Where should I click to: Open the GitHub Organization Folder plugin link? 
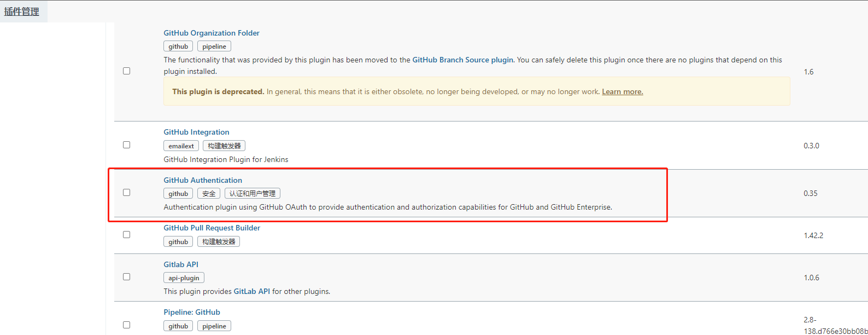tap(212, 33)
